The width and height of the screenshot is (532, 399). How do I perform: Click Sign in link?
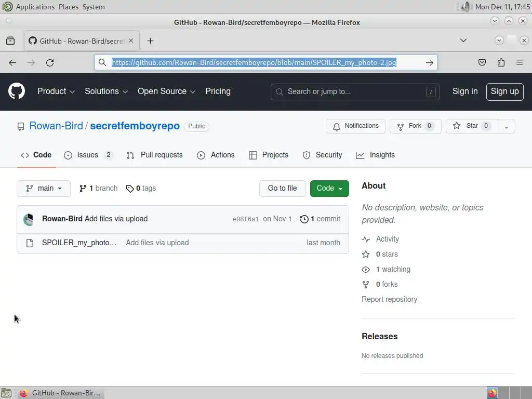coord(465,91)
